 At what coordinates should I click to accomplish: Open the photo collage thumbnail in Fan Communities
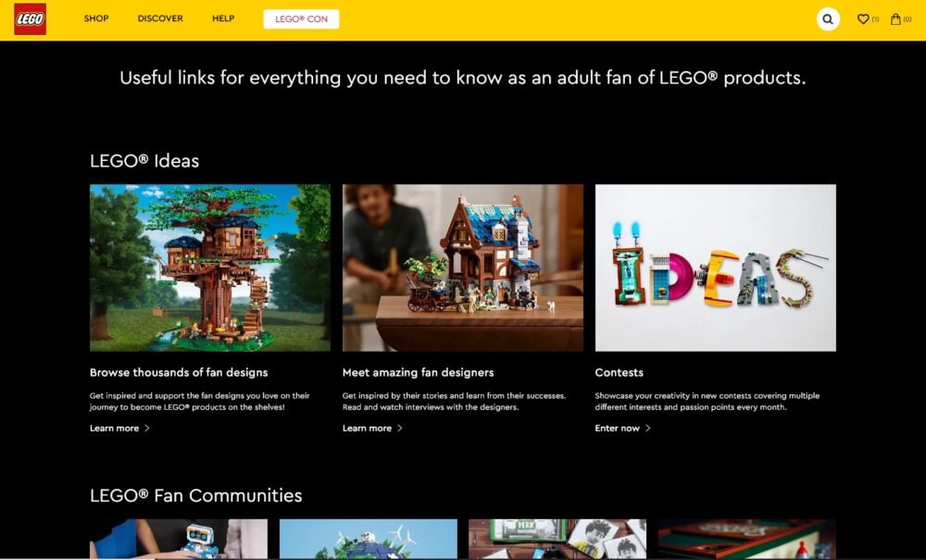click(557, 539)
